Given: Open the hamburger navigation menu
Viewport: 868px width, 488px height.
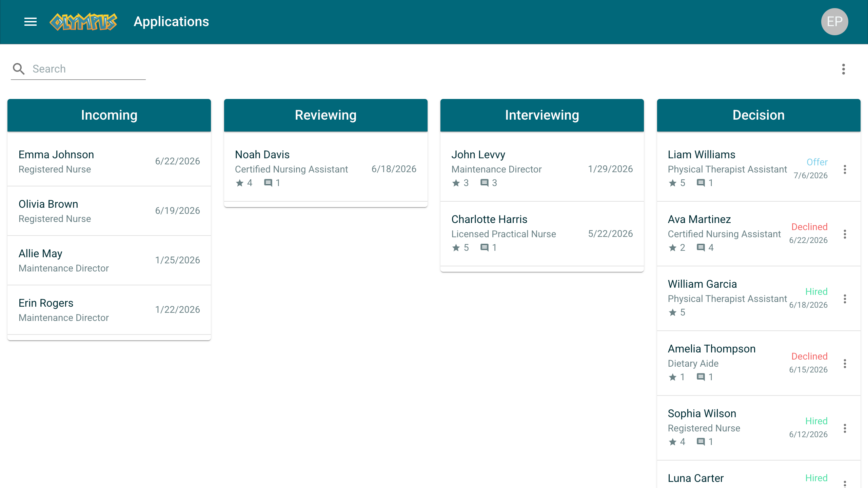Looking at the screenshot, I should click(31, 22).
